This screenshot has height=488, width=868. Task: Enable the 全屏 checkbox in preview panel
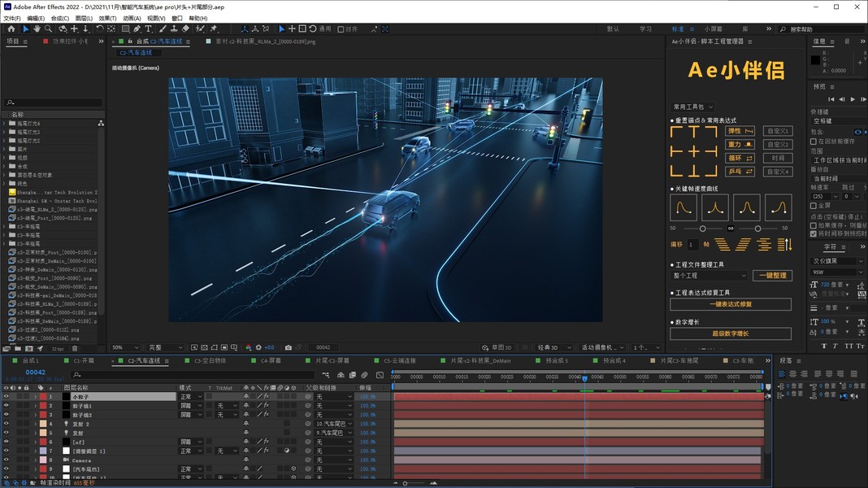tap(814, 206)
